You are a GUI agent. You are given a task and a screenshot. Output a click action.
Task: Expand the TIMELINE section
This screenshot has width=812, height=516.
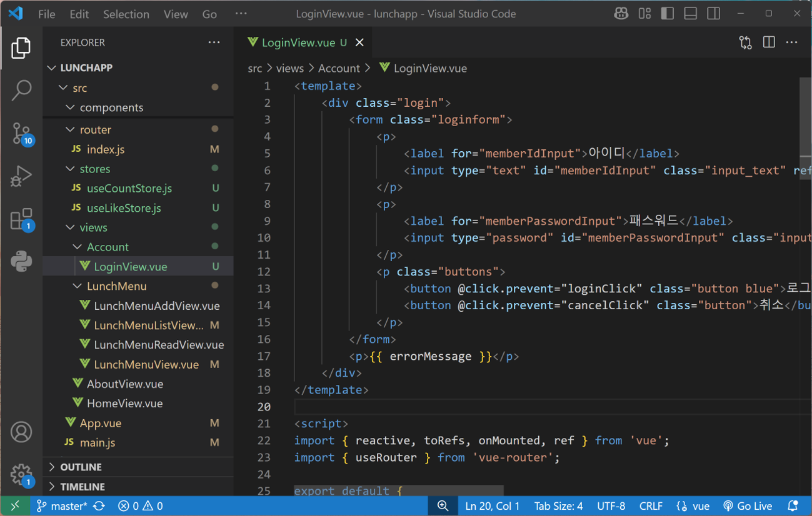click(x=138, y=487)
